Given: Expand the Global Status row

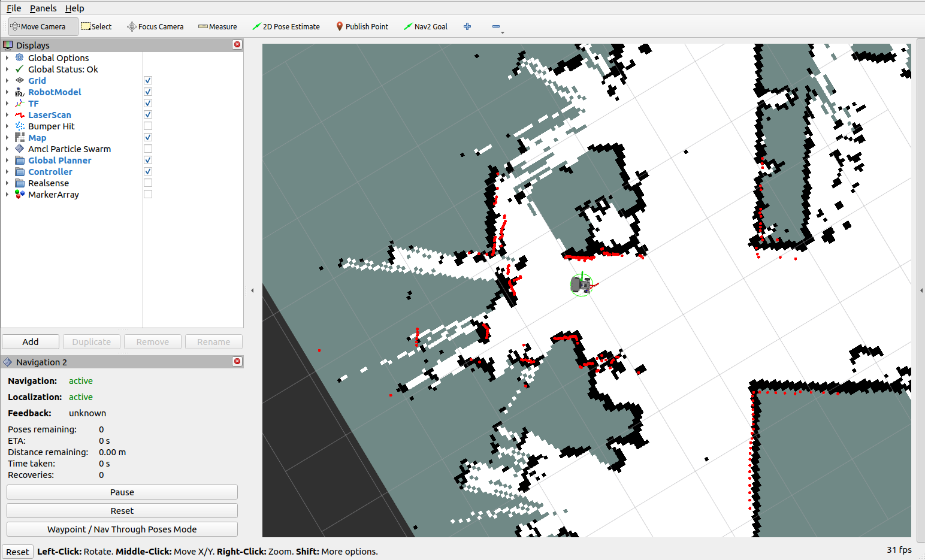Looking at the screenshot, I should [7, 69].
